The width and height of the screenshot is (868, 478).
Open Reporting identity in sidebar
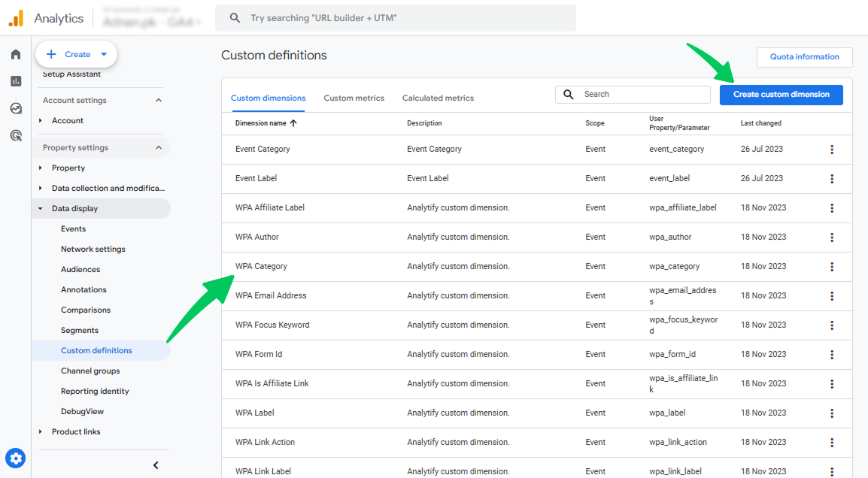click(x=95, y=391)
